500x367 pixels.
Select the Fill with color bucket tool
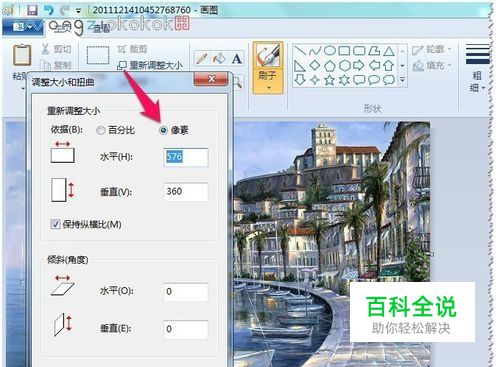pyautogui.click(x=219, y=58)
